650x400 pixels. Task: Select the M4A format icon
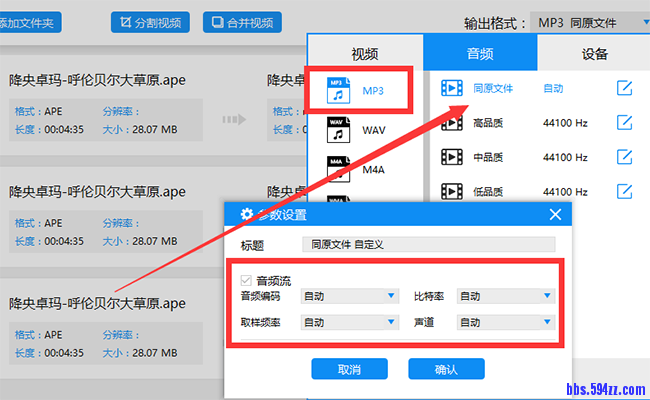pyautogui.click(x=339, y=169)
